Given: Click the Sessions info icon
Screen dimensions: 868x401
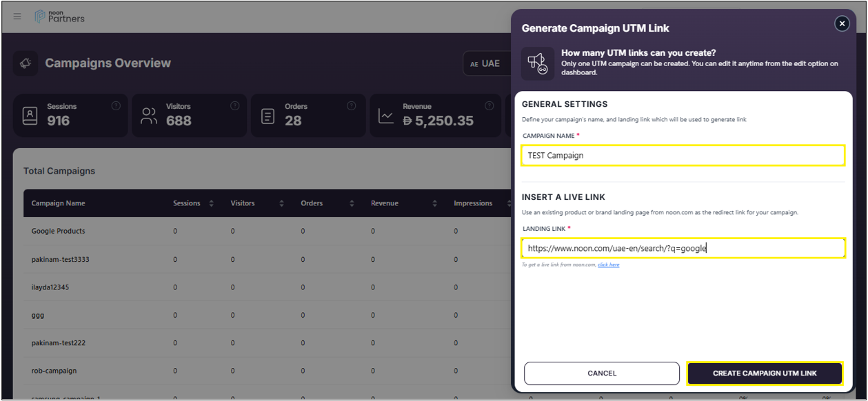Looking at the screenshot, I should pyautogui.click(x=116, y=106).
